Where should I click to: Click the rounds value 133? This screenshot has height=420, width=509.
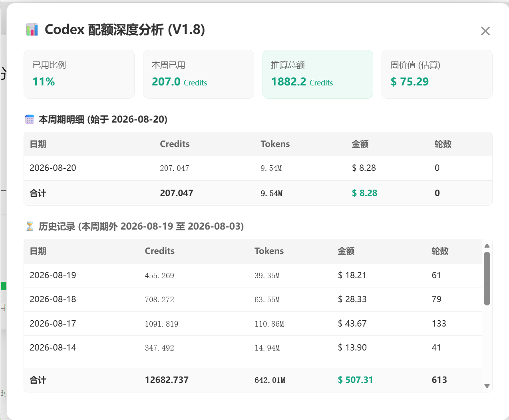[439, 324]
